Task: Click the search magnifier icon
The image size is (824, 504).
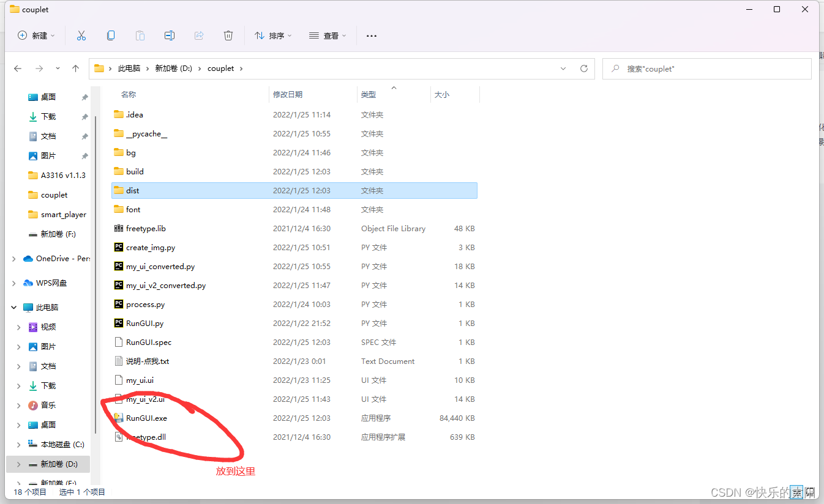Action: tap(615, 69)
